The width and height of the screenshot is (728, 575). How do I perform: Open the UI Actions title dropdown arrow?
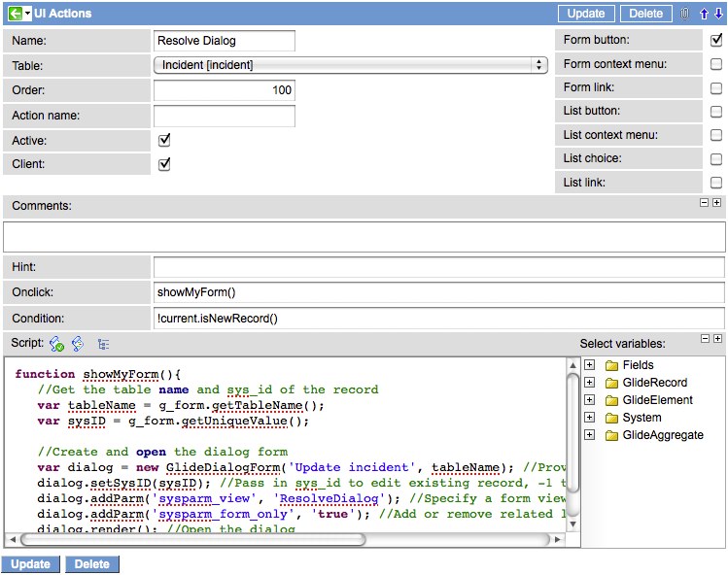[28, 14]
